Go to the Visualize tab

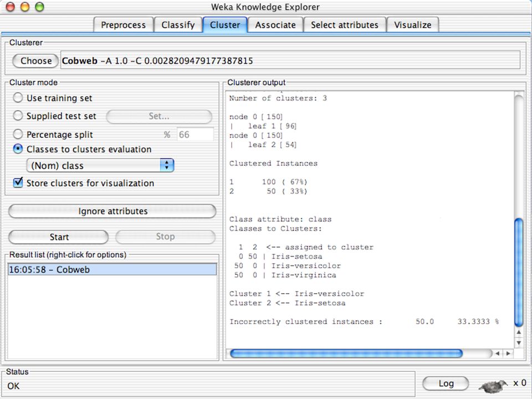tap(412, 25)
